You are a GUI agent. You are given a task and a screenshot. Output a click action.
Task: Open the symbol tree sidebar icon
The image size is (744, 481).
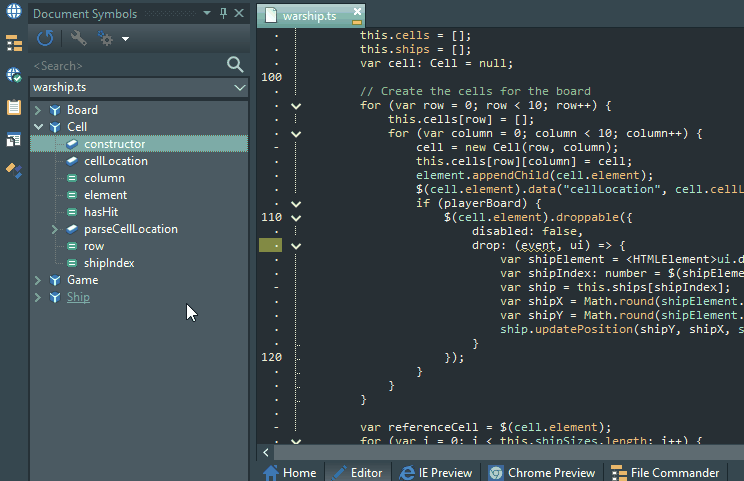(14, 43)
